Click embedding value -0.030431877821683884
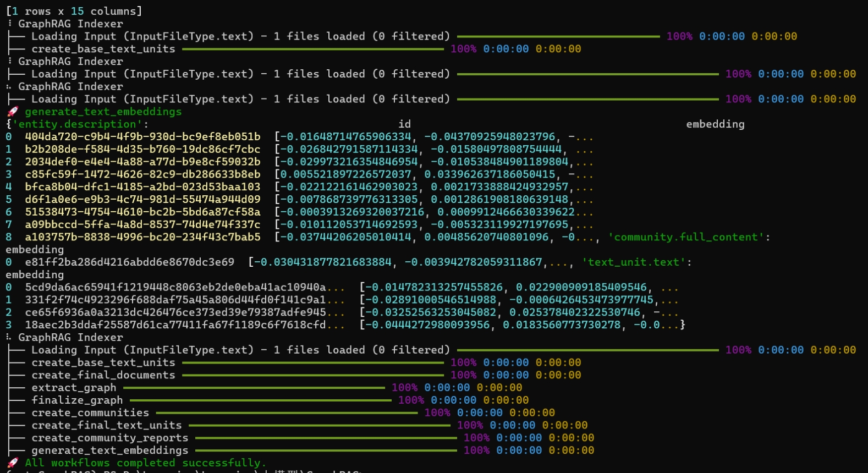This screenshot has height=473, width=868. 323,262
